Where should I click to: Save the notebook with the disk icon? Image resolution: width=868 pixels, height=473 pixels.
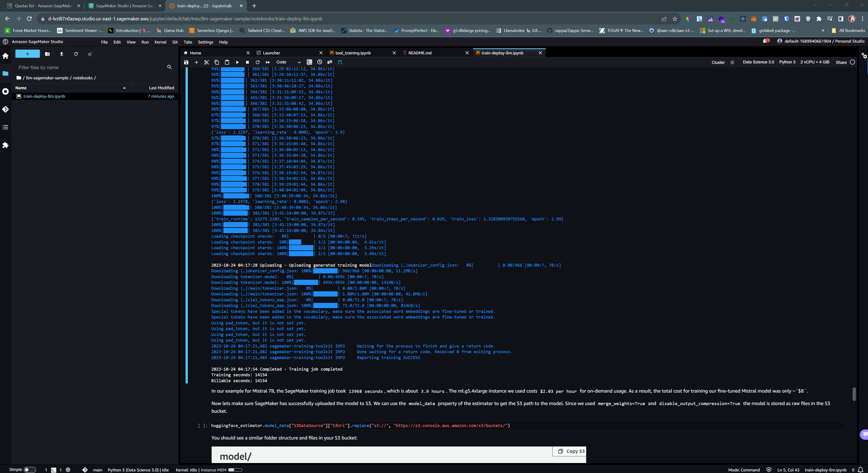click(186, 62)
